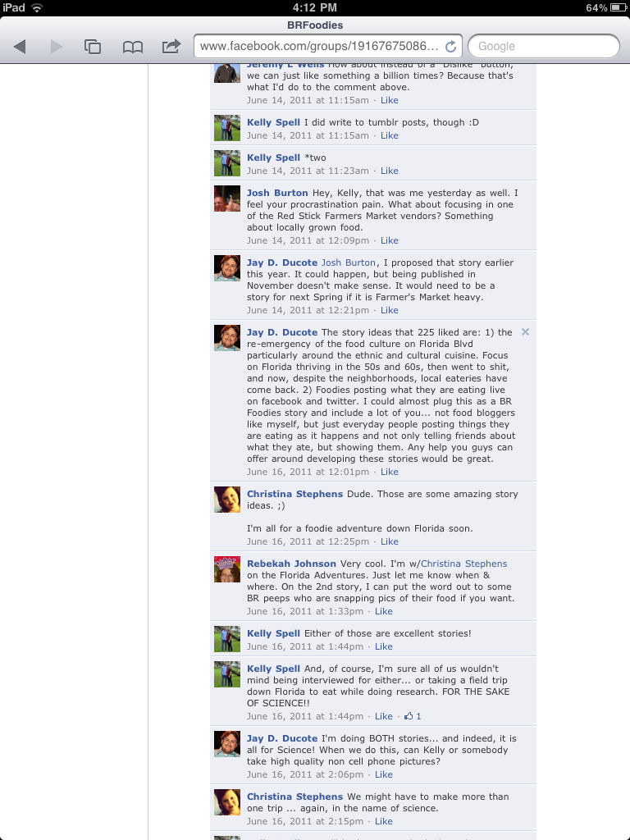Tap the Safari back arrow

click(20, 47)
